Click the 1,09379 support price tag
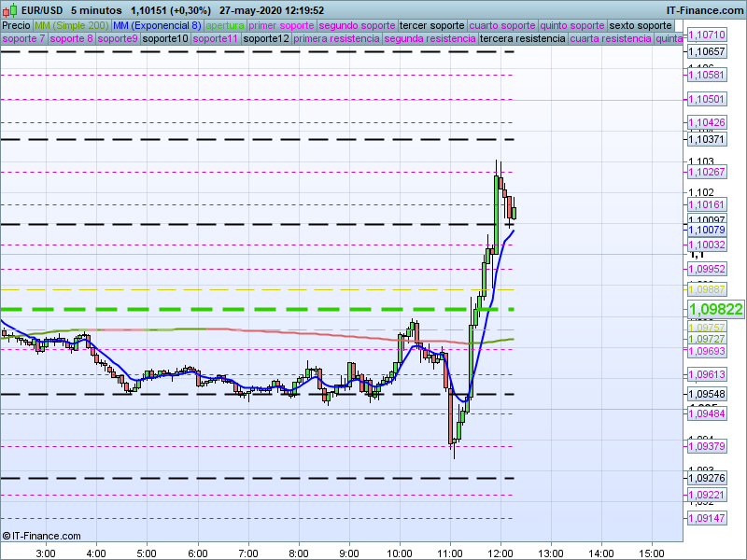Image resolution: width=747 pixels, height=560 pixels. point(705,446)
